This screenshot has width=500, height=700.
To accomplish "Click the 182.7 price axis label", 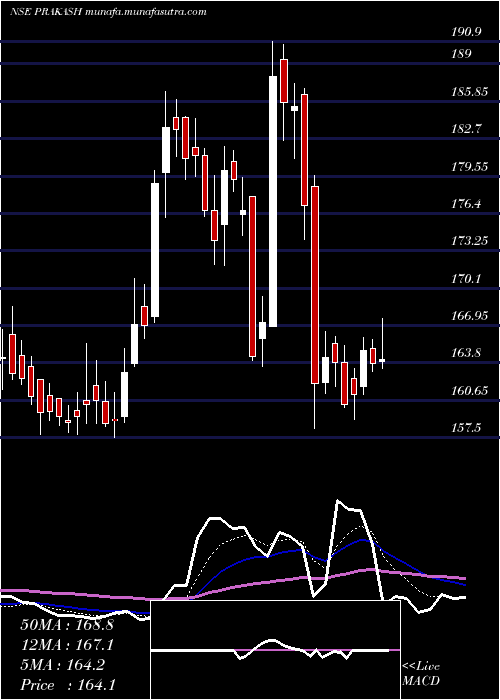I will 468,129.
